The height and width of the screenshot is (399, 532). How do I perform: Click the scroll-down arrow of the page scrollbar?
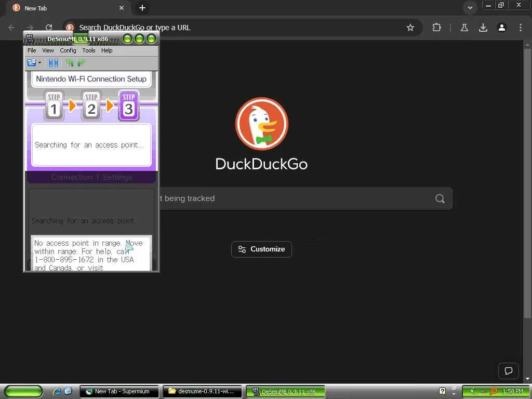click(527, 379)
